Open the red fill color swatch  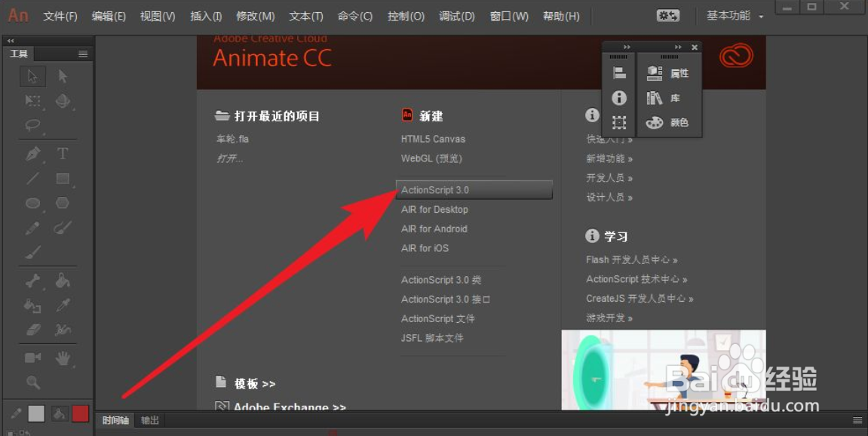coord(80,413)
